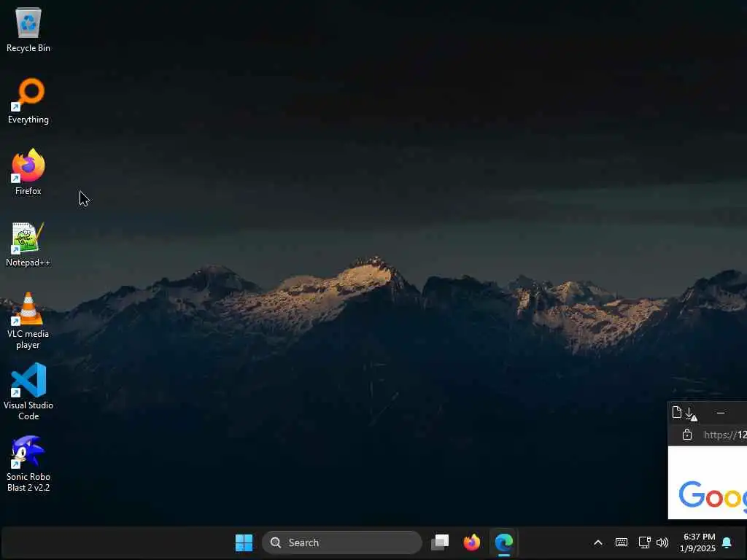Select the Everything search shortcut

[x=28, y=101]
